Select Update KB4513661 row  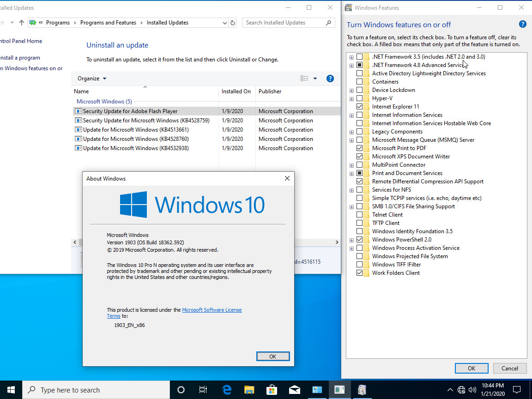206,130
